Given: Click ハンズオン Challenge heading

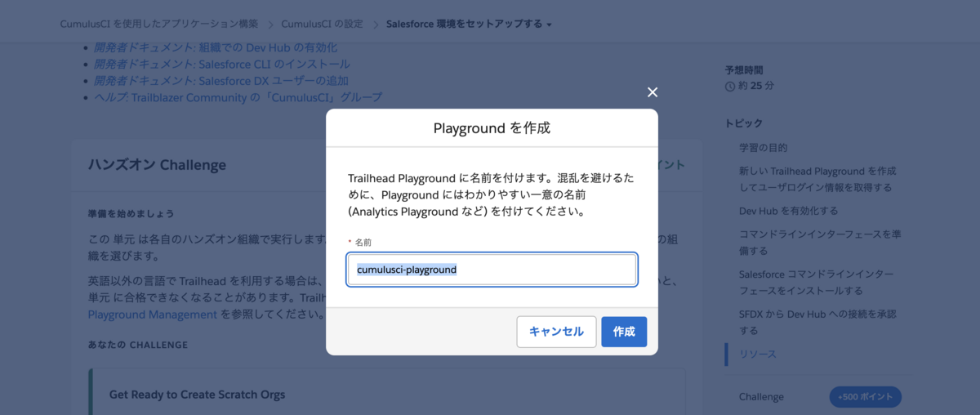Looking at the screenshot, I should [157, 164].
